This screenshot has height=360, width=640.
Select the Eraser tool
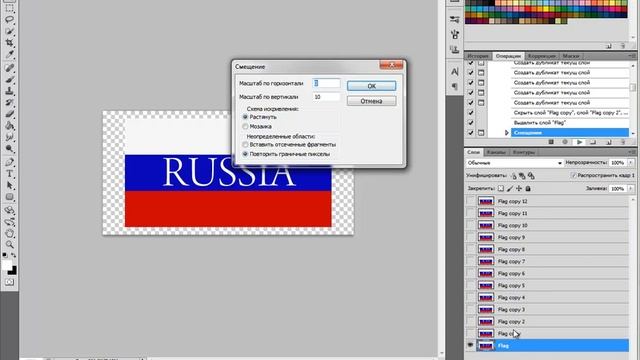pyautogui.click(x=9, y=114)
